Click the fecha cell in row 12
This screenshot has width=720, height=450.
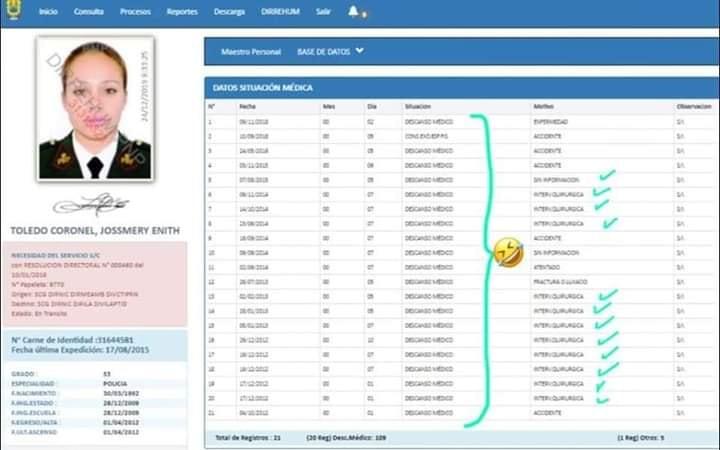(x=253, y=282)
